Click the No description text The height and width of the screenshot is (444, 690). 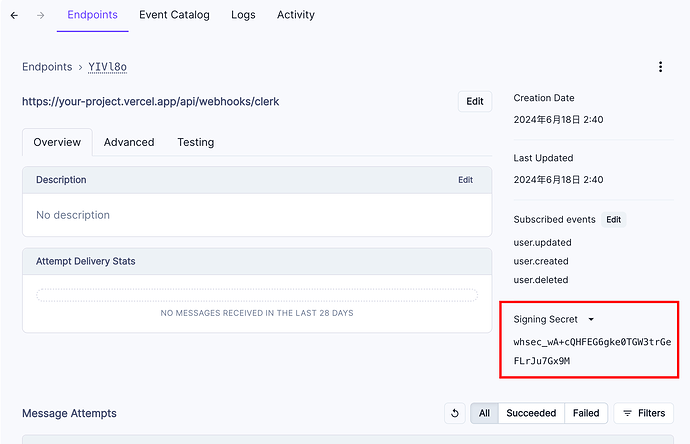(x=73, y=215)
